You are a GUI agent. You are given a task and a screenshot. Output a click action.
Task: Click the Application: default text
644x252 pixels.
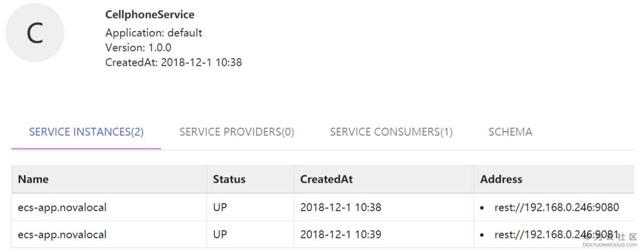[154, 33]
